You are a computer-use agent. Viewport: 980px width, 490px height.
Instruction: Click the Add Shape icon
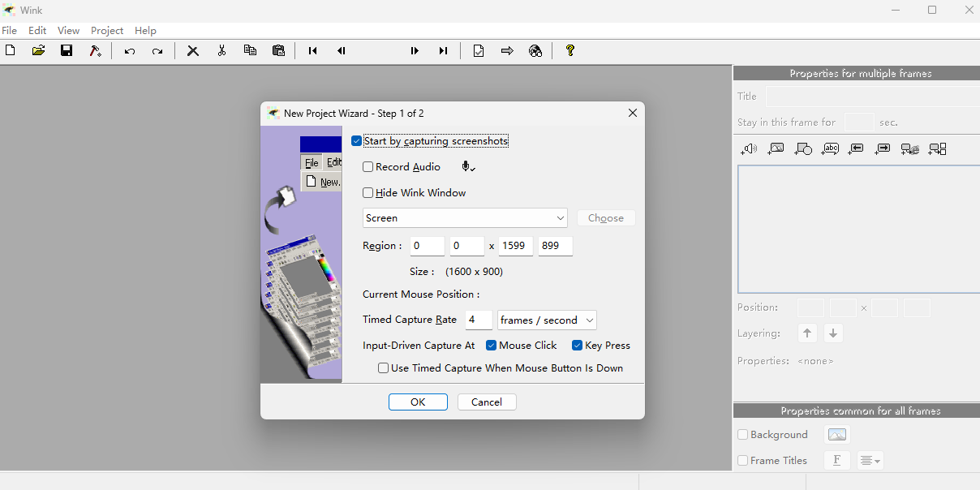coord(803,149)
